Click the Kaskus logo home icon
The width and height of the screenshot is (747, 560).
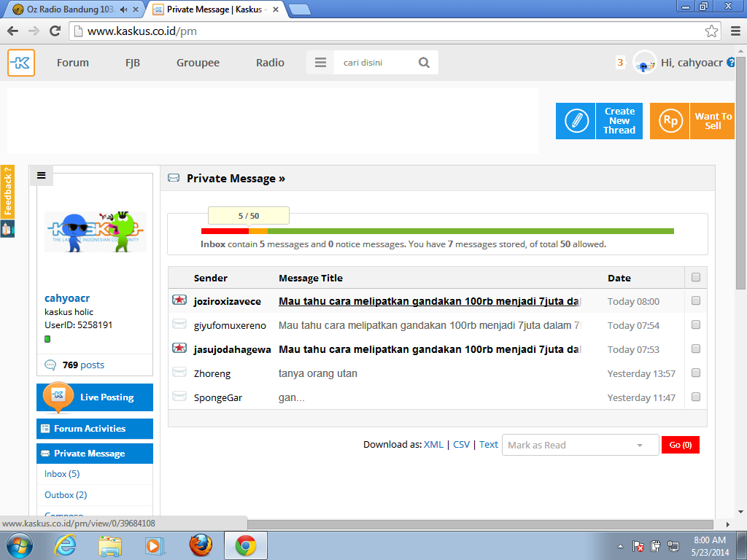click(x=21, y=63)
